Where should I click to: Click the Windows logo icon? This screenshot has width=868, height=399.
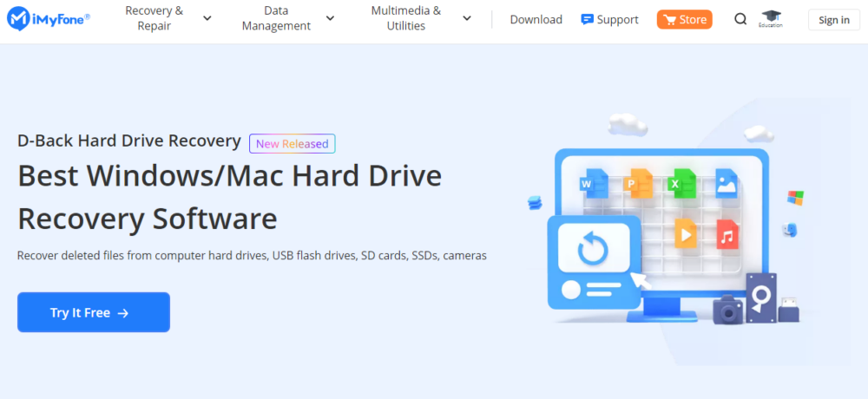point(795,198)
